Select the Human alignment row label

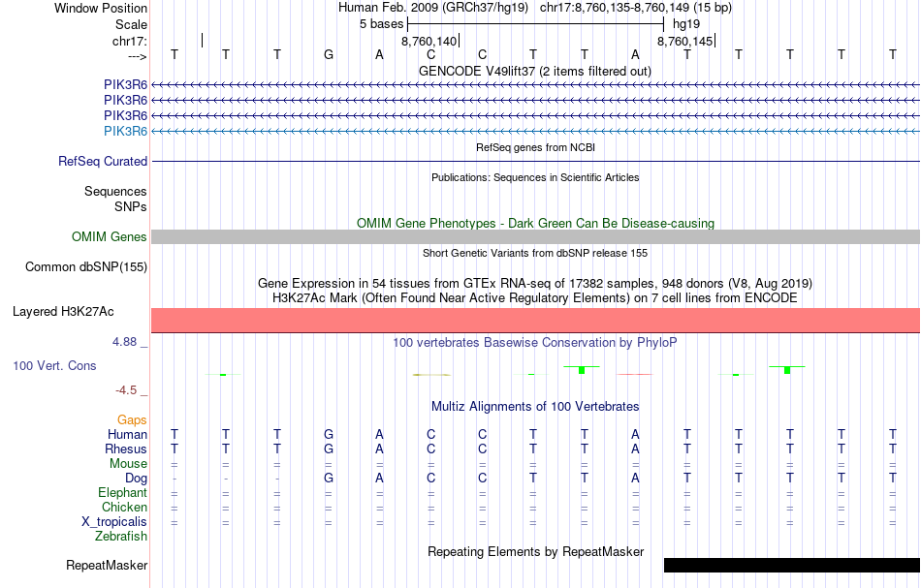tap(127, 434)
